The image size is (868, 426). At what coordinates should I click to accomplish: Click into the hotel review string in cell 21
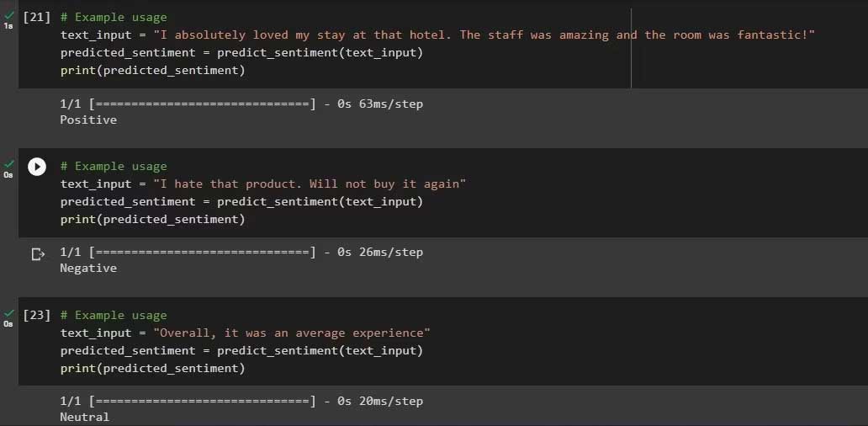click(x=484, y=35)
